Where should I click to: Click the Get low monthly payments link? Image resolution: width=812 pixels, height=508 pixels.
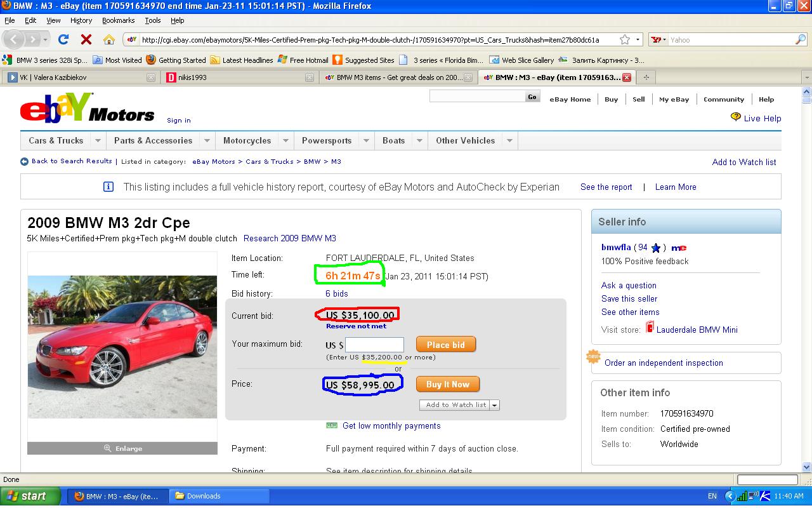click(x=391, y=425)
